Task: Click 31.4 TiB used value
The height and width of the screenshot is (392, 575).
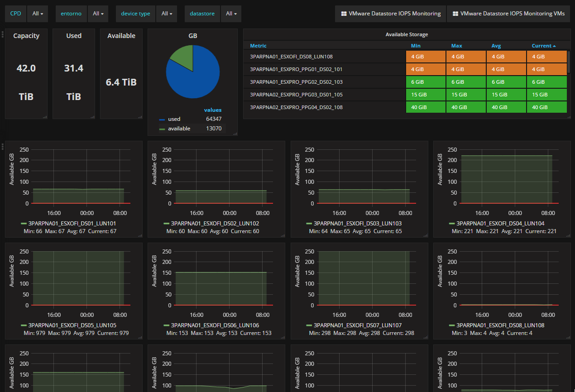Action: pos(74,82)
